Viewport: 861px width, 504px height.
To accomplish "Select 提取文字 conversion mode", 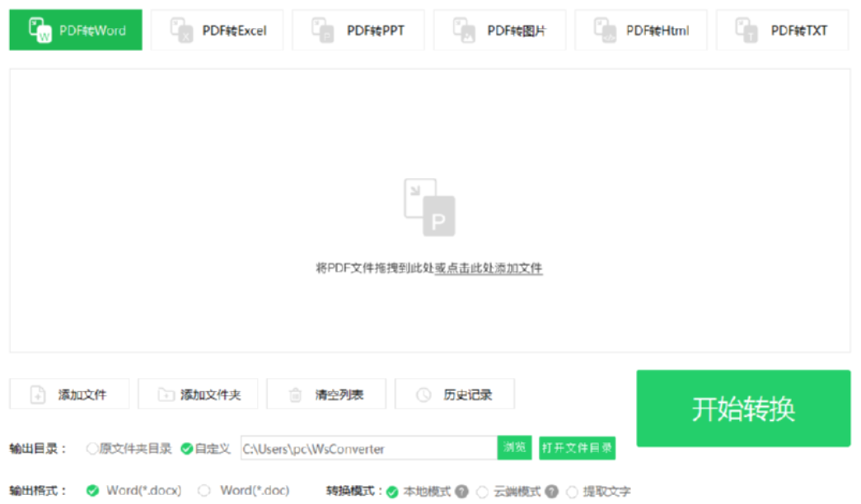I will (x=598, y=492).
